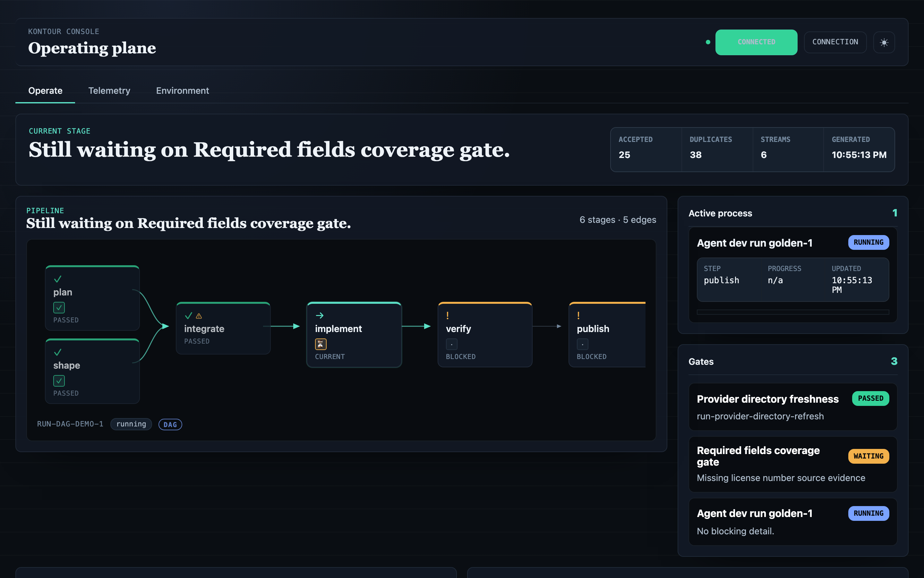
Task: Click the boxed check icon under shape
Action: (59, 381)
